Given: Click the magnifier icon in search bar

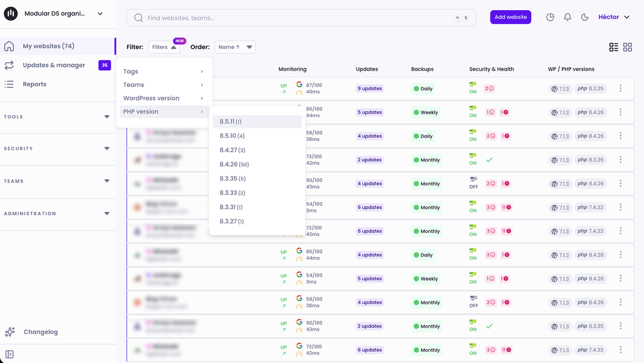Looking at the screenshot, I should (138, 18).
